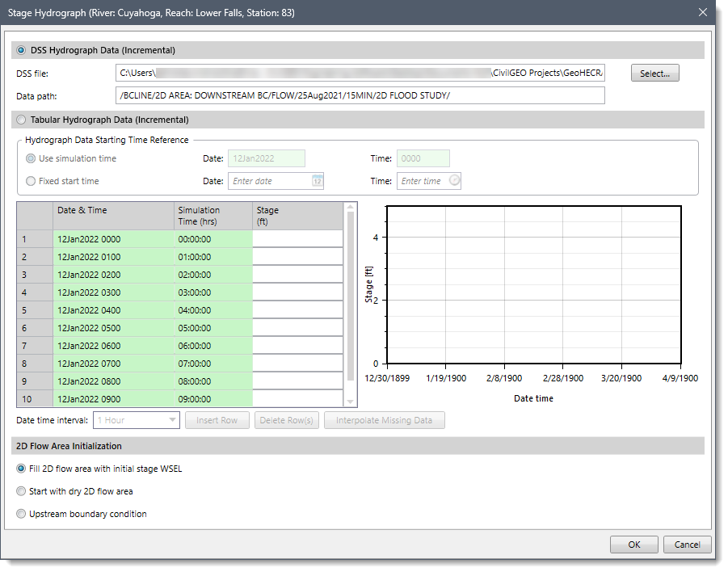Click the Insert Row button
This screenshot has width=728, height=572.
(x=217, y=420)
